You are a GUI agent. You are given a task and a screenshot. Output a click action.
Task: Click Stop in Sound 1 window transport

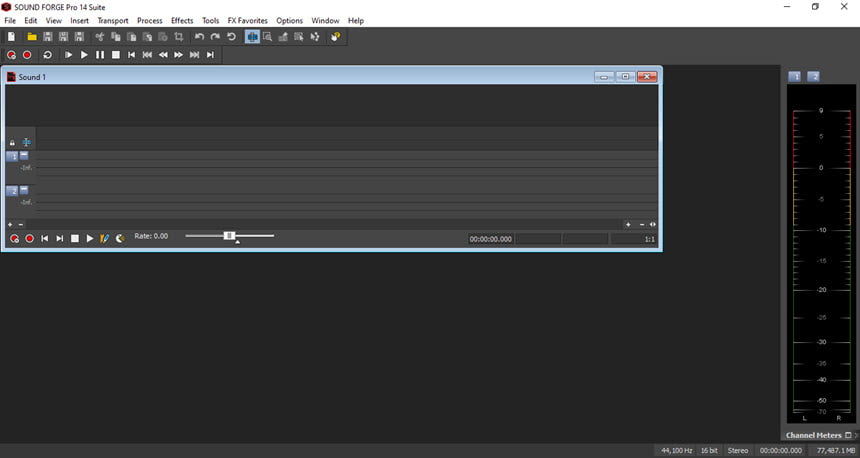75,239
